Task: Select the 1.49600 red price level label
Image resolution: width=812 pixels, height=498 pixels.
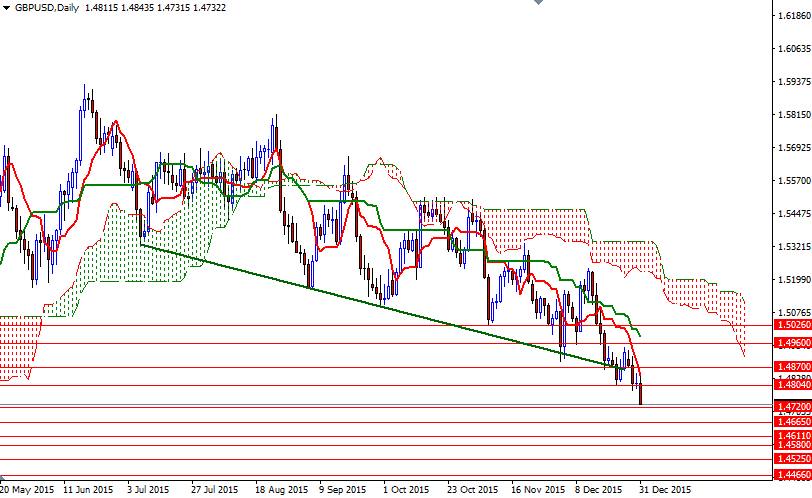Action: pos(792,343)
